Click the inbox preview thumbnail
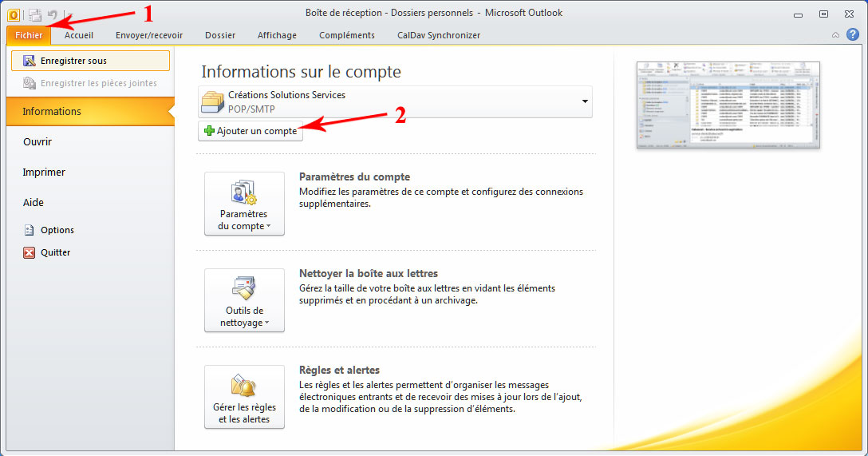This screenshot has height=456, width=868. [728, 105]
